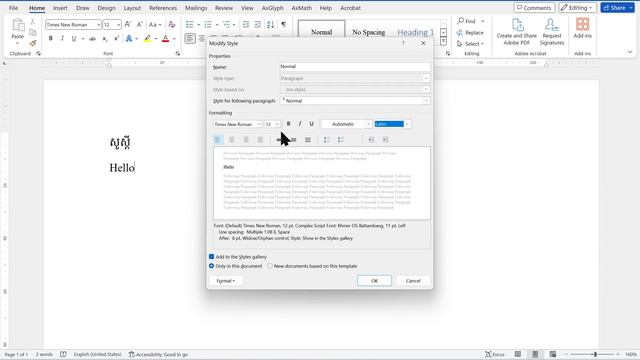Align text left in ribbon
Viewport: 640px width, 360px height.
pos(190,38)
